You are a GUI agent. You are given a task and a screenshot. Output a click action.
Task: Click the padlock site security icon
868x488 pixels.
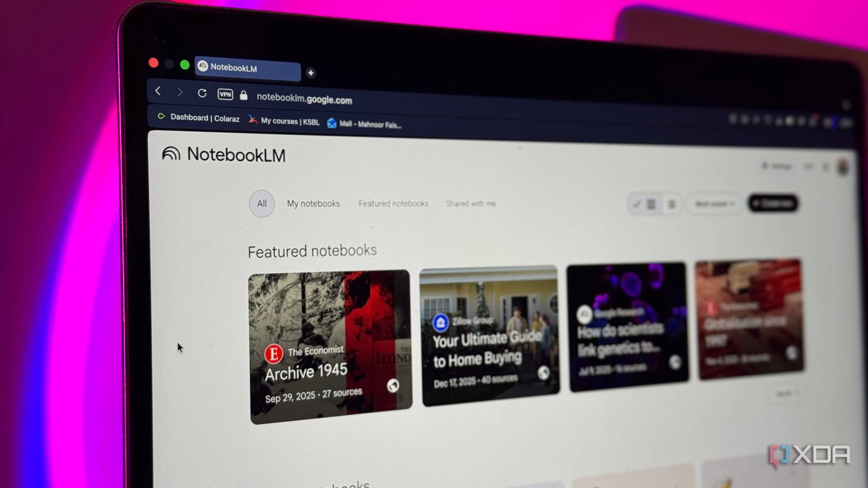coord(244,95)
